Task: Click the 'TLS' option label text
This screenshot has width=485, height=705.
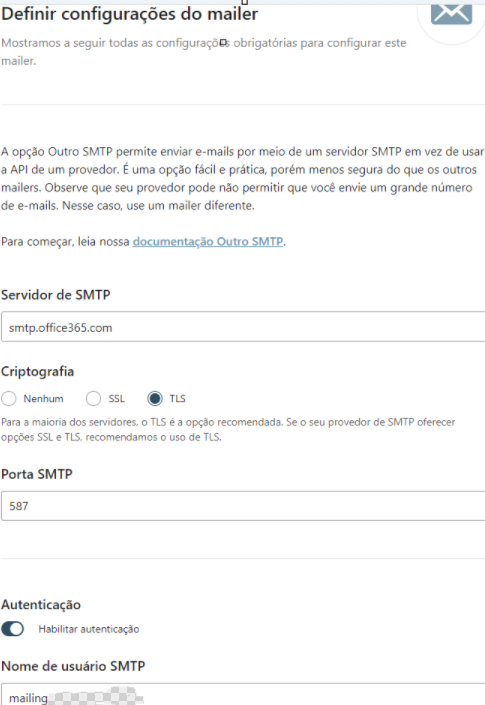Action: pos(178,398)
